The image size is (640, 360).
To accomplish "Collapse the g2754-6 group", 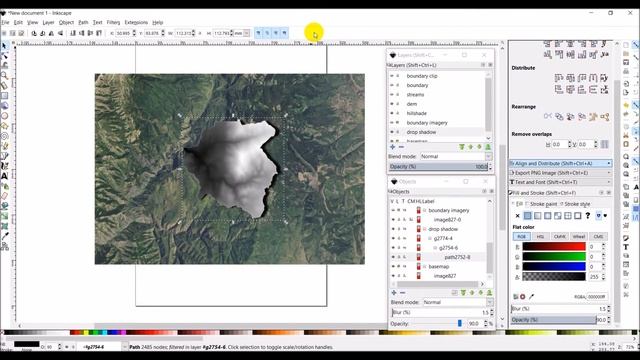I will (435, 248).
